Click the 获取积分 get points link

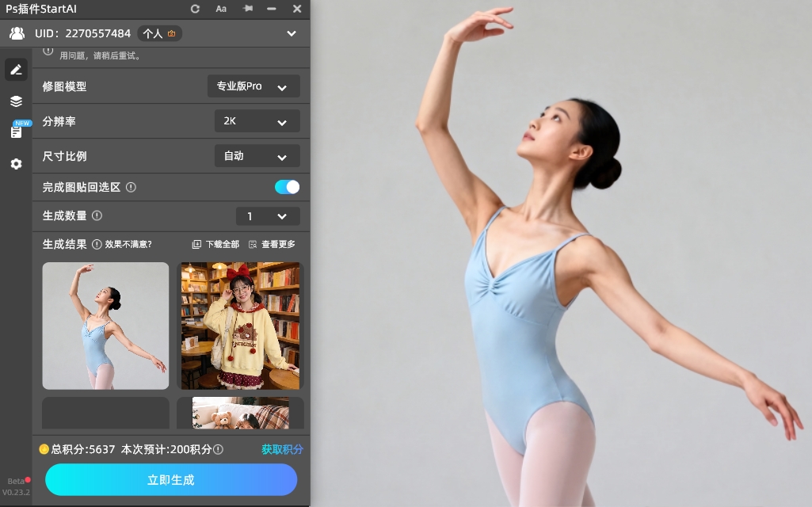pyautogui.click(x=282, y=449)
